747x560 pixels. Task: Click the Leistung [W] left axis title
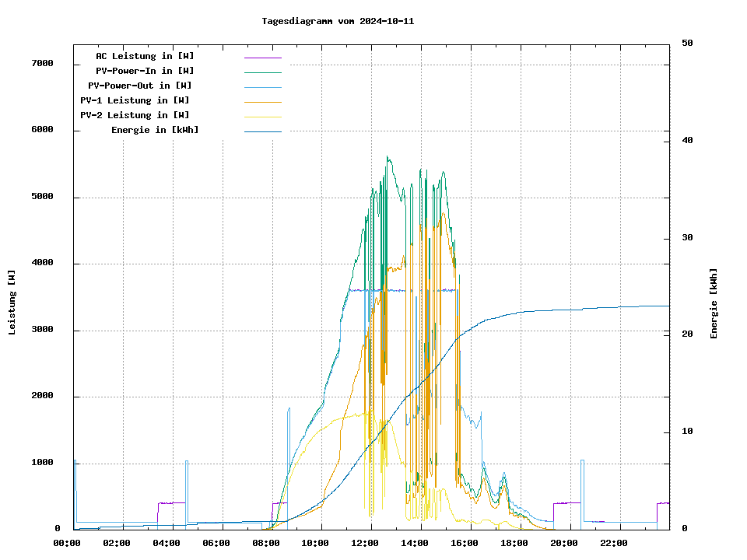click(12, 302)
